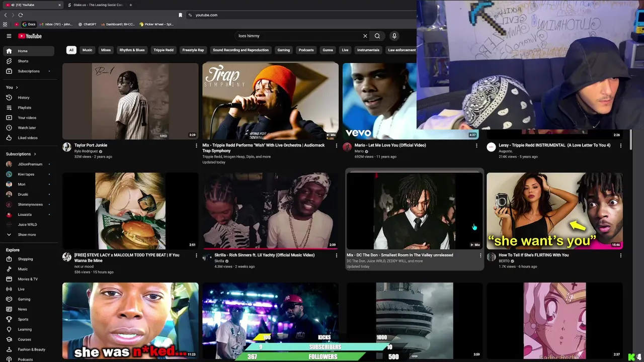Select the Music filter chip

(87, 50)
